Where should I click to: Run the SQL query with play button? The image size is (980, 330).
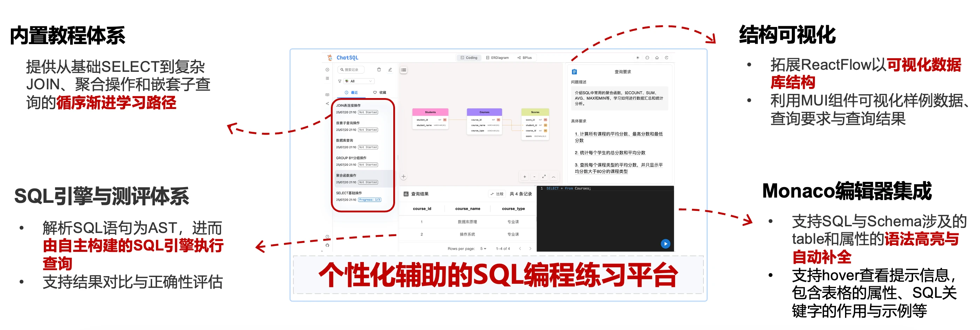click(x=665, y=244)
